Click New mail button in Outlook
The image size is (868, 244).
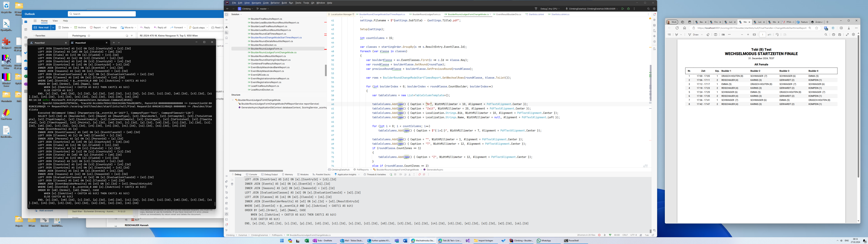pos(41,28)
